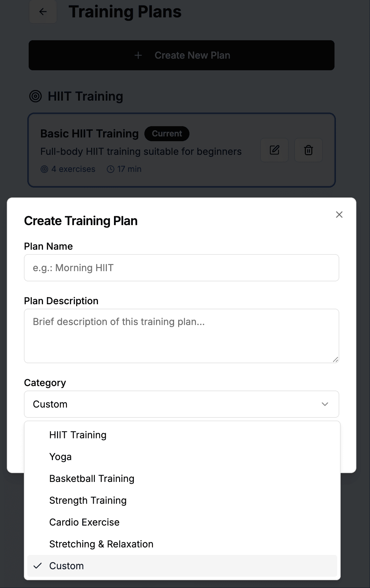
Task: Select Stretching & Relaxation category option
Action: [x=101, y=544]
